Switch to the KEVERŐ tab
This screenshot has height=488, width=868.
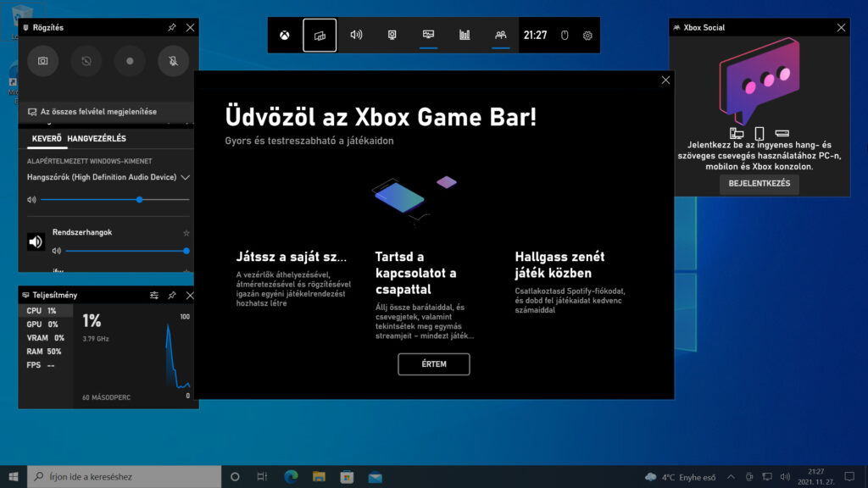[47, 138]
